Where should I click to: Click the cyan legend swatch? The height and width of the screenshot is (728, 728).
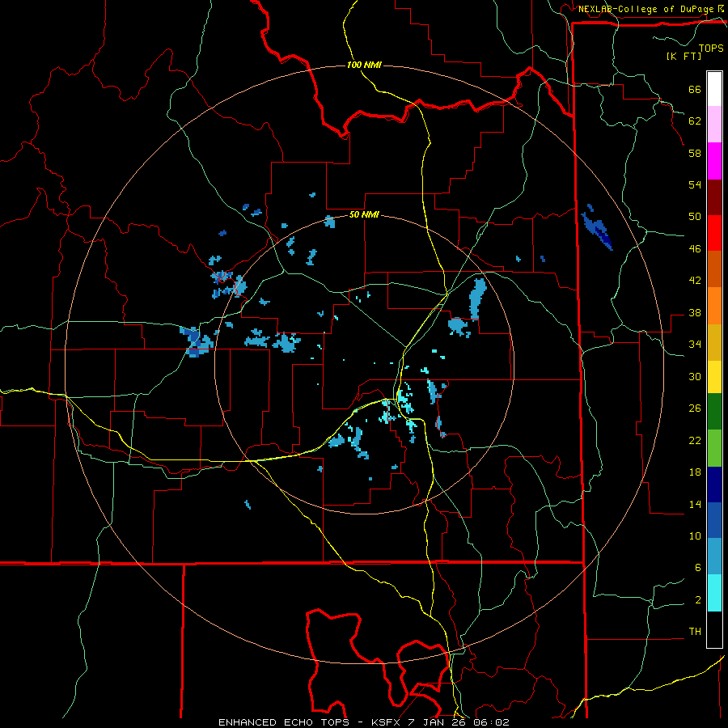tap(714, 593)
